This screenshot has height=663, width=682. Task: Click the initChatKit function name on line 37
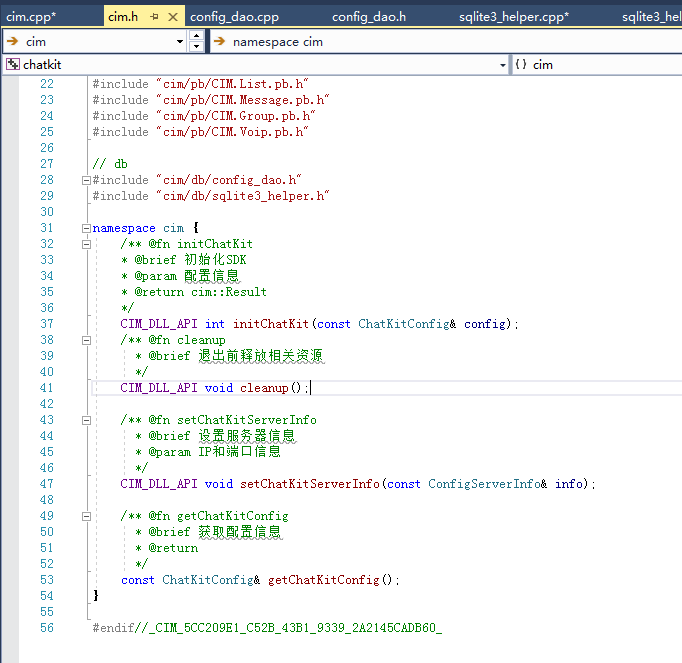(x=271, y=324)
